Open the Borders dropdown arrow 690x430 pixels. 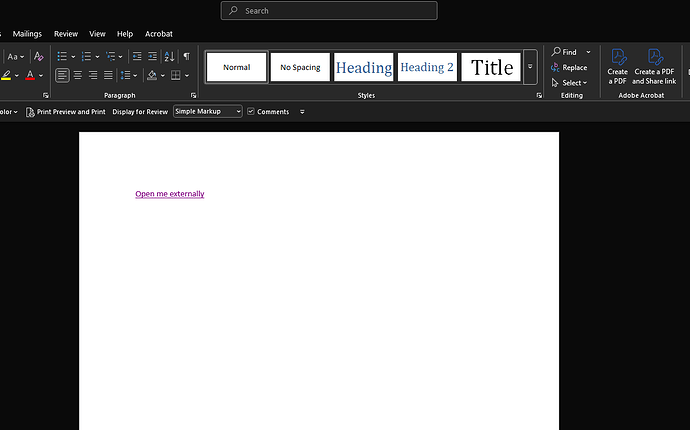pyautogui.click(x=187, y=76)
